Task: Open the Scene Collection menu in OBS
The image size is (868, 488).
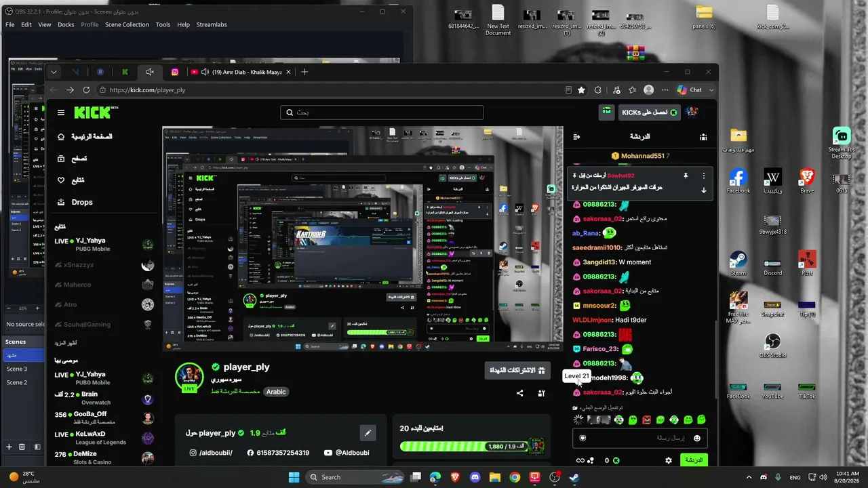Action: [127, 24]
